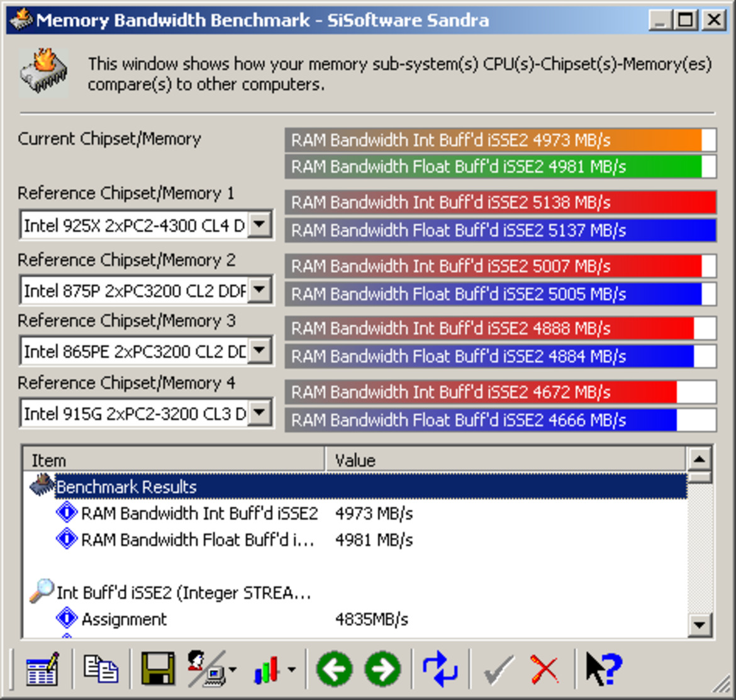
Task: Go back with the green left arrow
Action: pos(334,669)
